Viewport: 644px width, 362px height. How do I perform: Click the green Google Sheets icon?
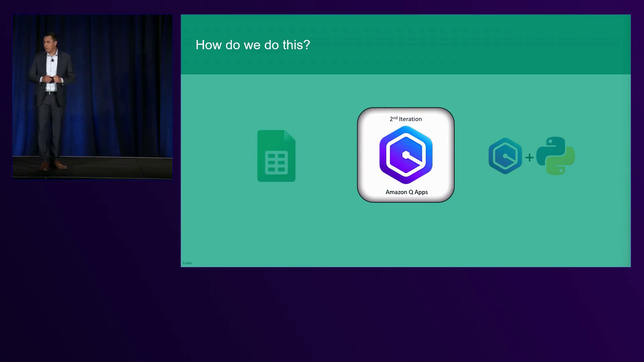click(276, 156)
